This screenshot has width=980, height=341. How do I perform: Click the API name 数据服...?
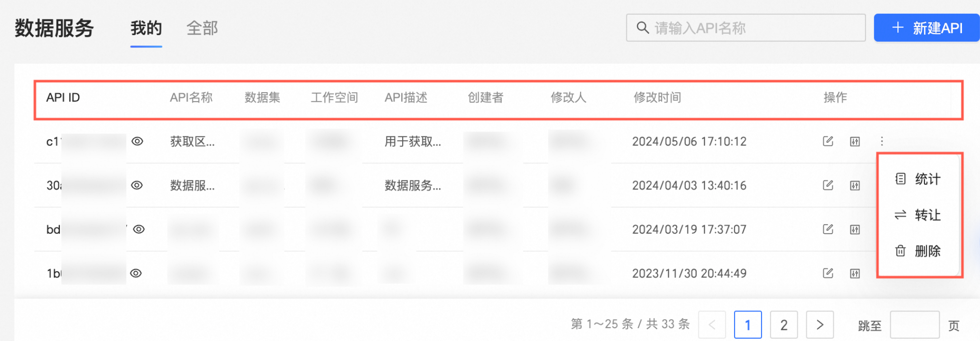[192, 185]
